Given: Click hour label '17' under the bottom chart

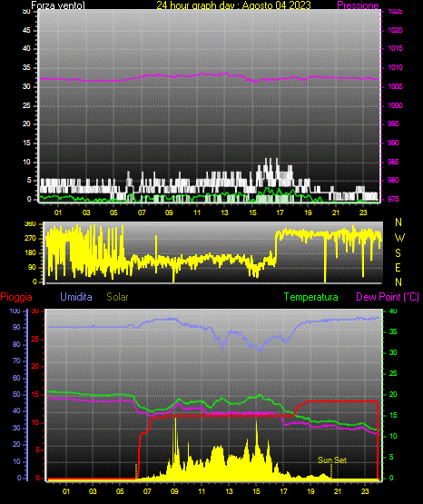Looking at the screenshot, I should coord(283,491).
